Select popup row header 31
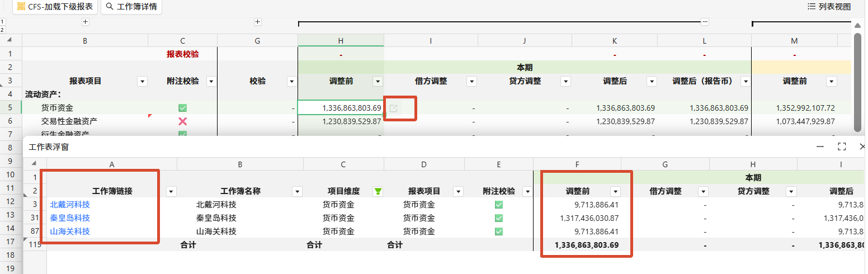868x274 pixels. click(x=35, y=218)
